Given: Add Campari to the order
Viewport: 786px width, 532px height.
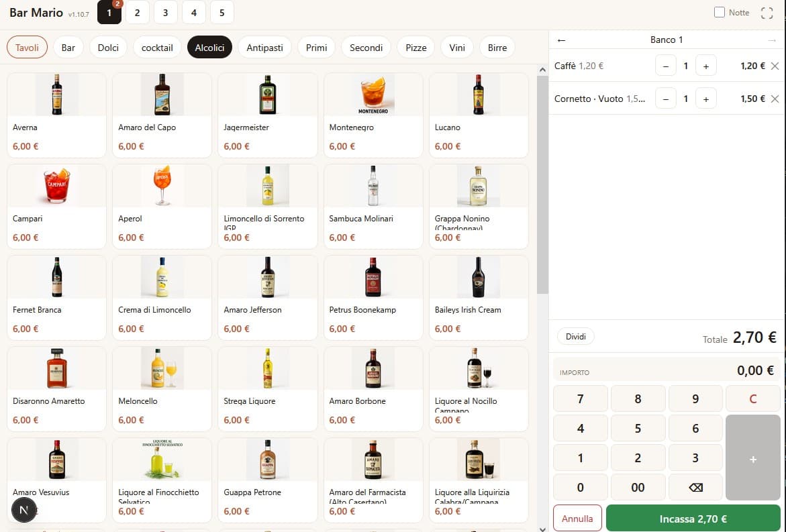Looking at the screenshot, I should pyautogui.click(x=56, y=207).
